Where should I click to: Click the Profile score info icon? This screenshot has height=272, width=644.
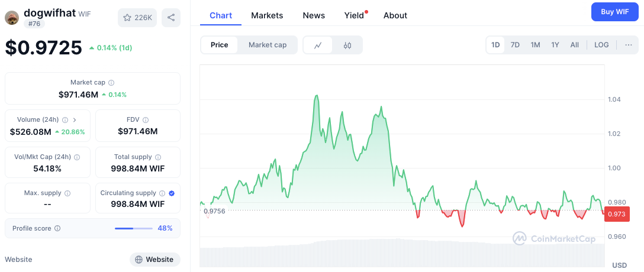pos(57,228)
